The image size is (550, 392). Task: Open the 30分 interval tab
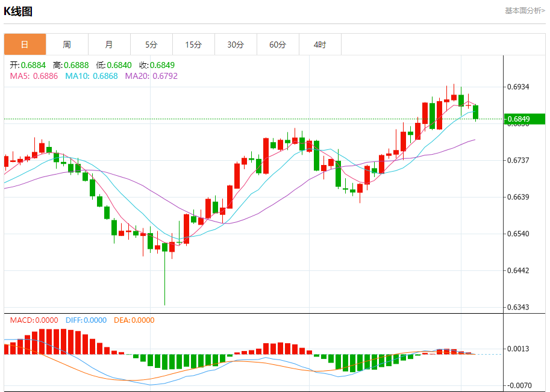(236, 45)
